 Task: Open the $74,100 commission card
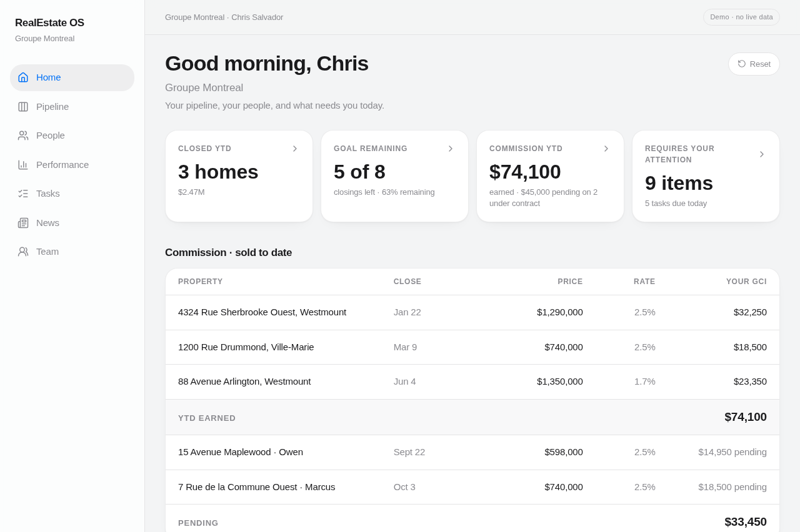click(x=550, y=176)
